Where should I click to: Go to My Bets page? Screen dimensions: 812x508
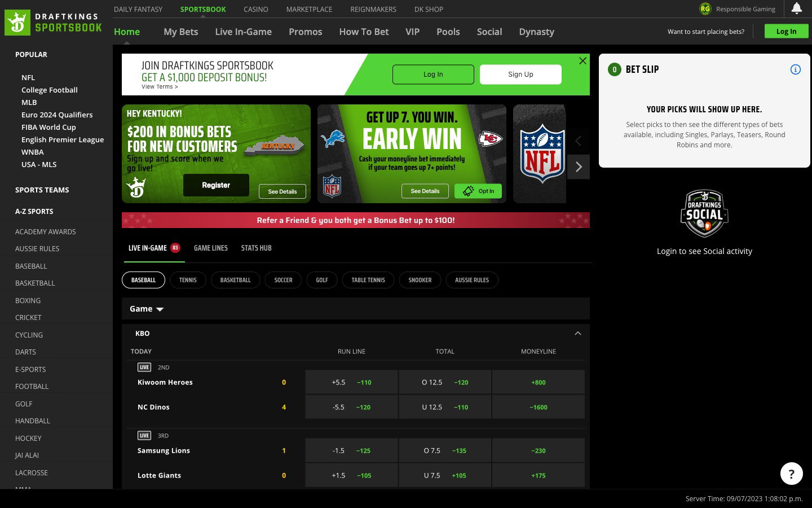tap(181, 32)
